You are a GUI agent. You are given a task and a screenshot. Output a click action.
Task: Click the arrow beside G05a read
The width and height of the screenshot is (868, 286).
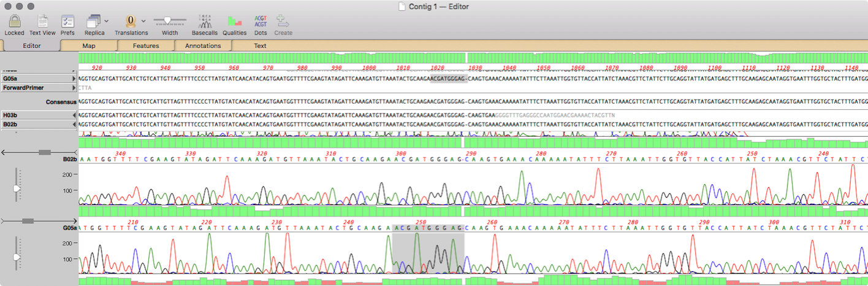75,79
